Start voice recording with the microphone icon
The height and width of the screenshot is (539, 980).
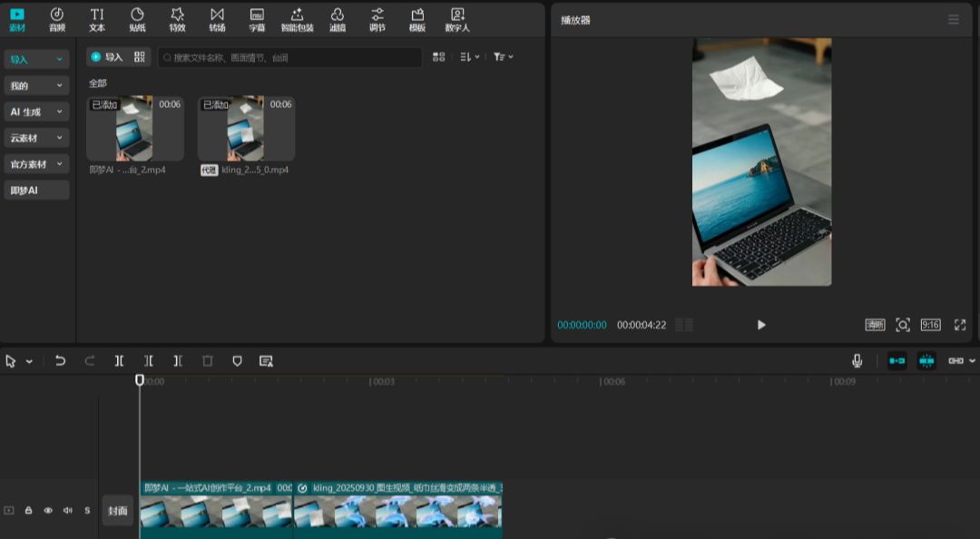(x=857, y=361)
